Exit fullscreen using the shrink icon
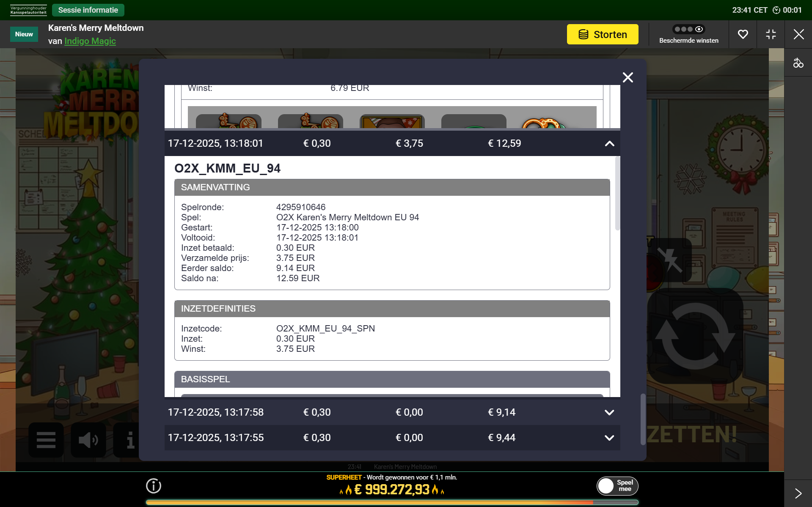Screen dimensions: 812x507 (x=771, y=34)
